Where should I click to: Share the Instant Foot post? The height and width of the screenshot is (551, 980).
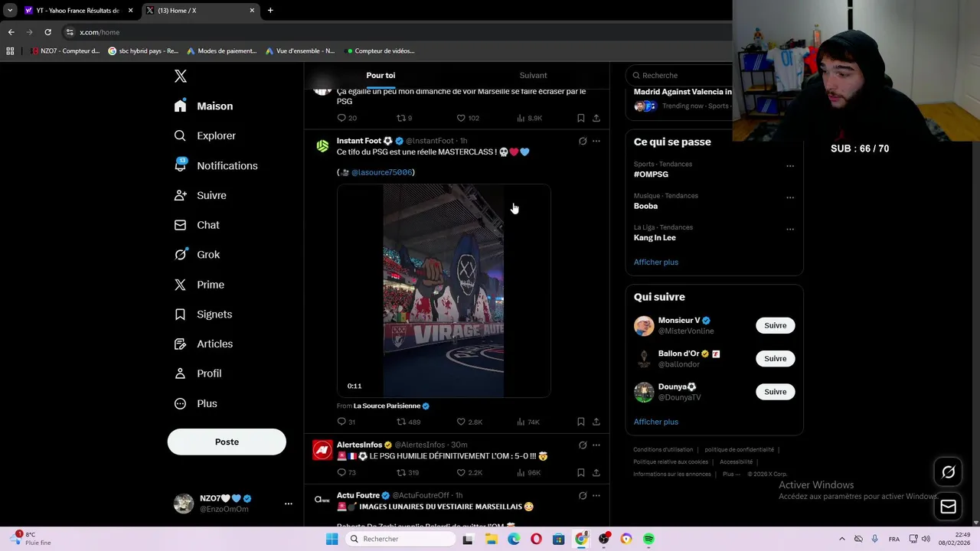tap(596, 422)
